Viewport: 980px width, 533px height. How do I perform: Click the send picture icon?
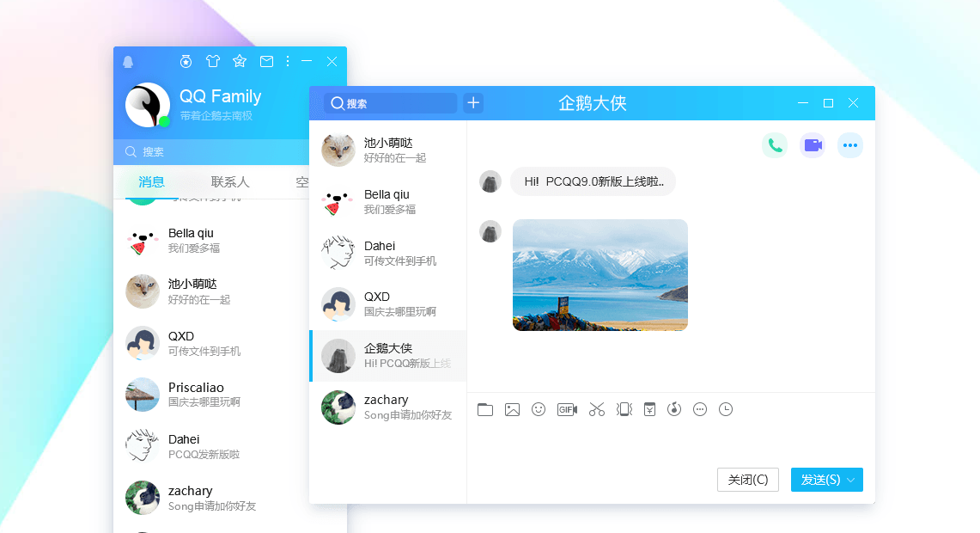click(x=512, y=410)
